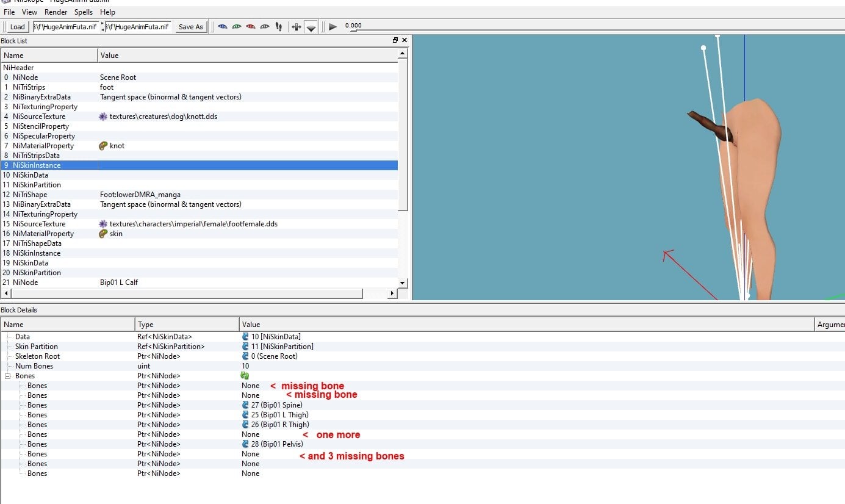
Task: Select block 2 NiBinaryExtraData
Action: (199, 97)
